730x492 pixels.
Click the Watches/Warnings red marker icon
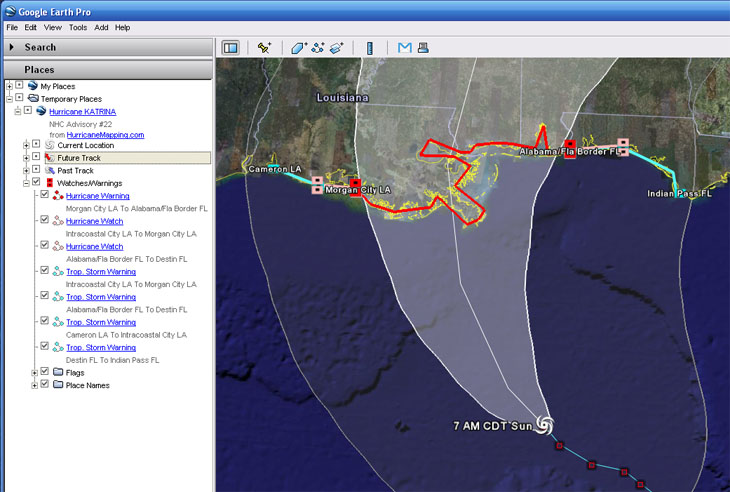(x=50, y=183)
